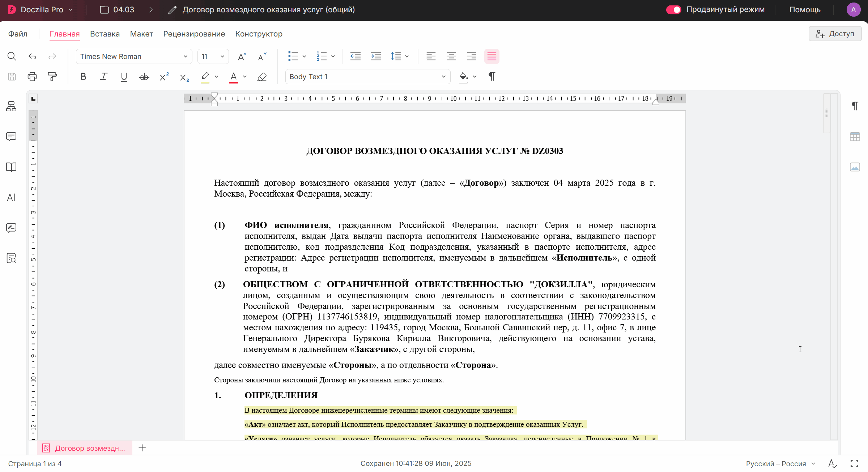
Task: Switch to the Вставка tab
Action: point(105,34)
